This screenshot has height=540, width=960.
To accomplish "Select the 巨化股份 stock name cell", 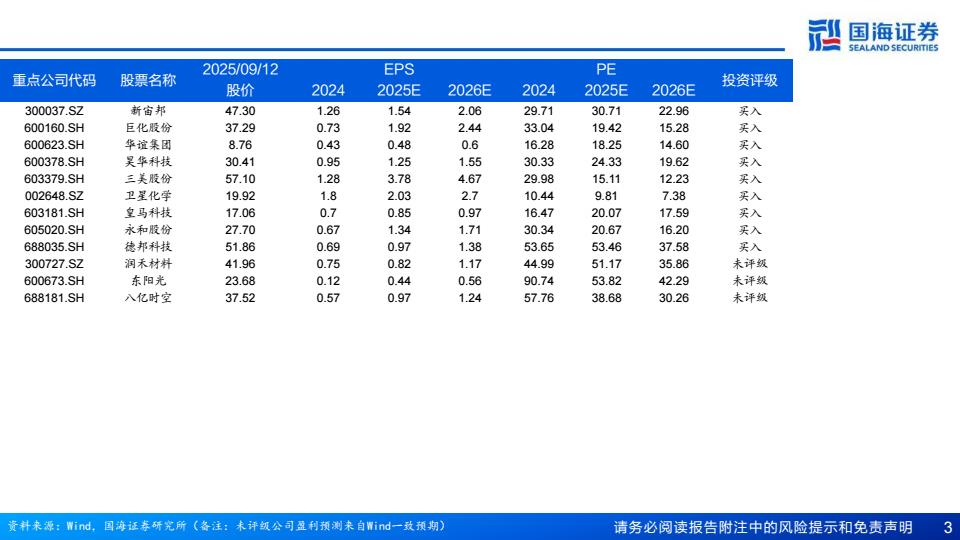I will [148, 128].
